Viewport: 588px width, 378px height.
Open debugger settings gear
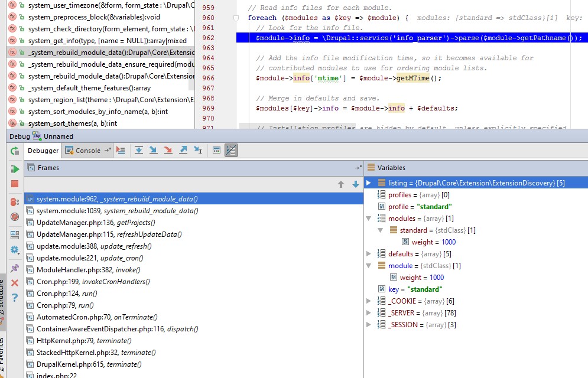(15, 250)
